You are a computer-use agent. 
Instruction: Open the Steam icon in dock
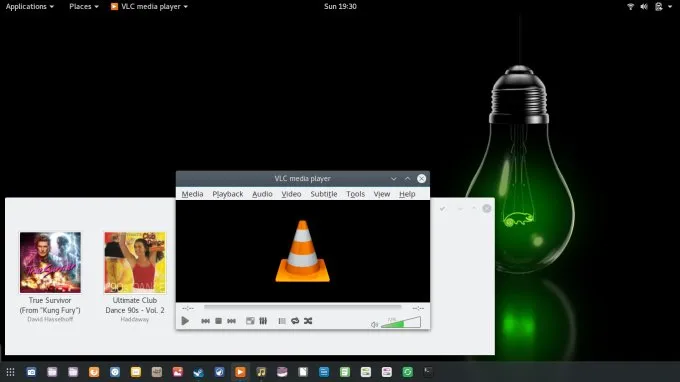coord(199,372)
